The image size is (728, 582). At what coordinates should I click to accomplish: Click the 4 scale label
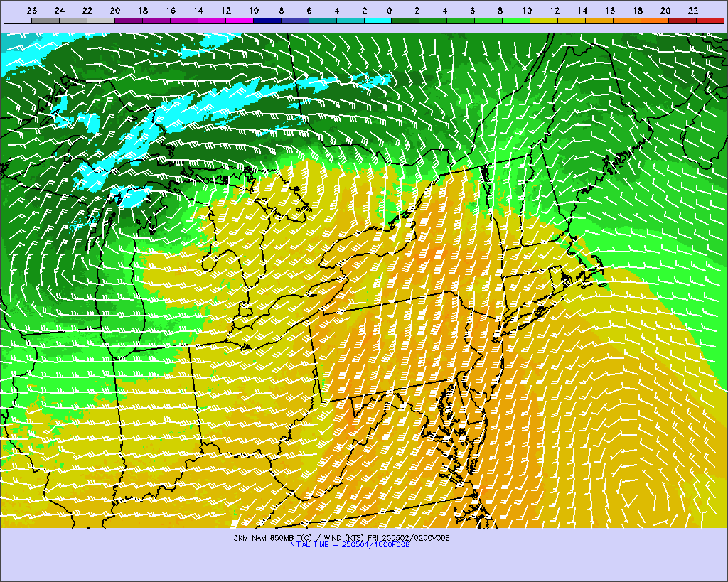[x=445, y=10]
